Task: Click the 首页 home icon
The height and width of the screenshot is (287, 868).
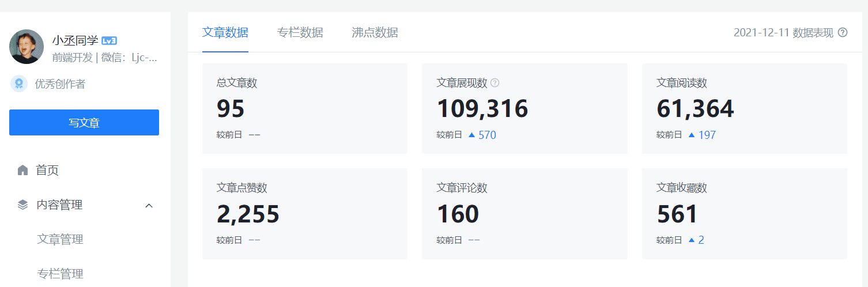Action: (22, 170)
